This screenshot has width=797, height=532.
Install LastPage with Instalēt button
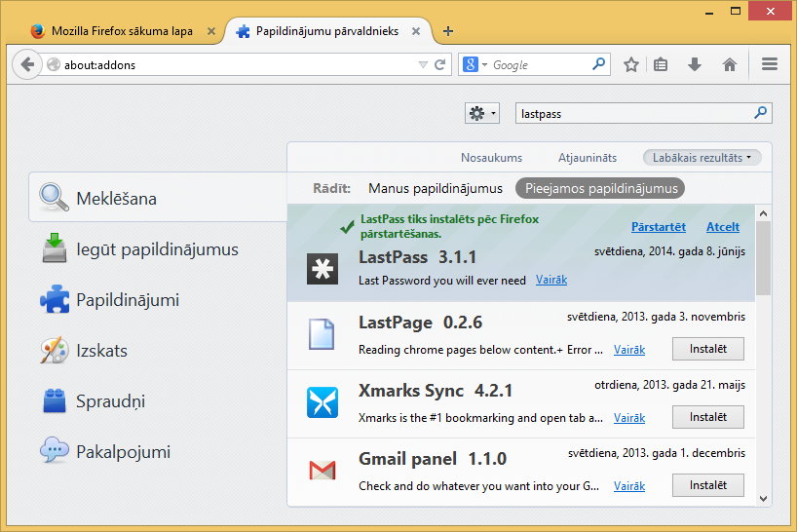tap(708, 349)
